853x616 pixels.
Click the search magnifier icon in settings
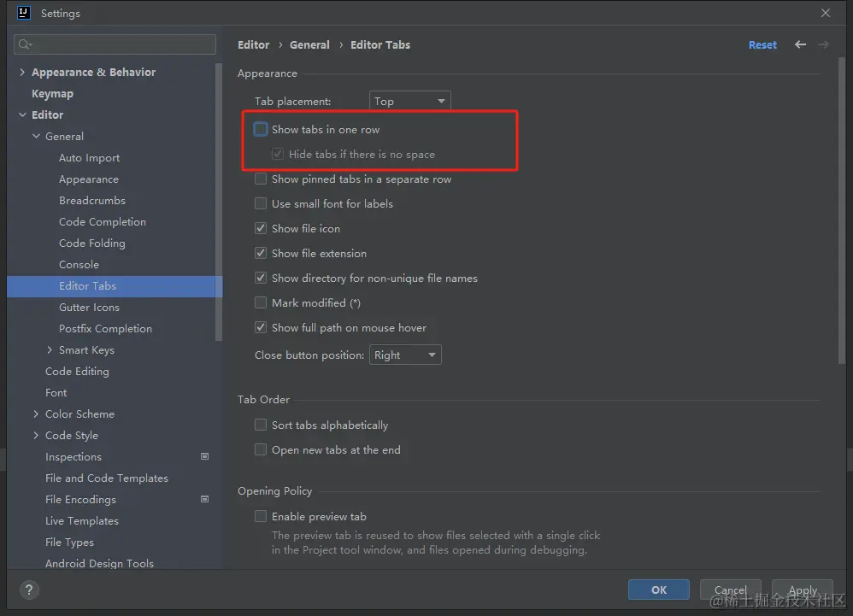pos(25,44)
